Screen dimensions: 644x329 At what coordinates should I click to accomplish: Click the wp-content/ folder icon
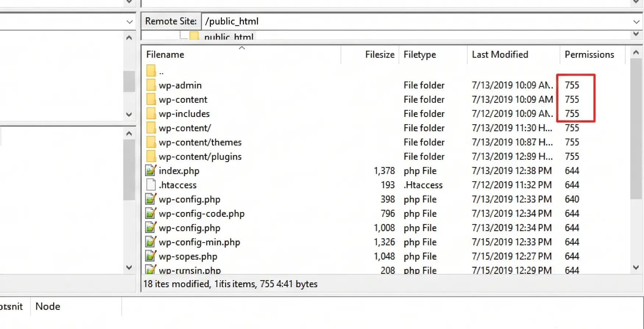click(x=151, y=128)
